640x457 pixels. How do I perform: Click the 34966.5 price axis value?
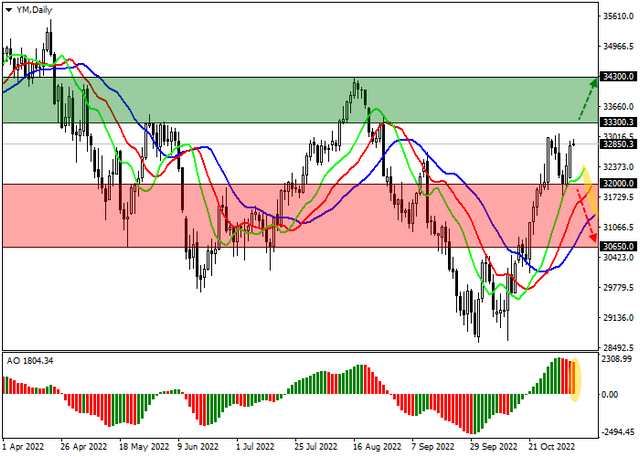(618, 47)
